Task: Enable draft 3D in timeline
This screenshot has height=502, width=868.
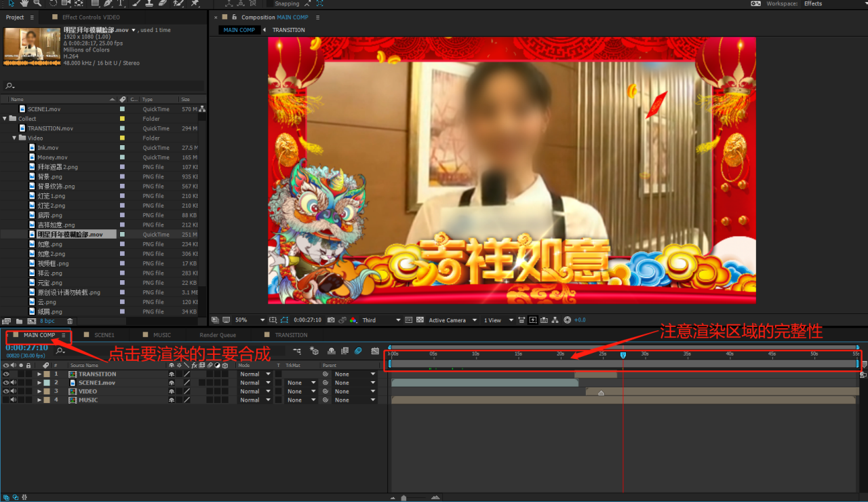Action: 314,351
